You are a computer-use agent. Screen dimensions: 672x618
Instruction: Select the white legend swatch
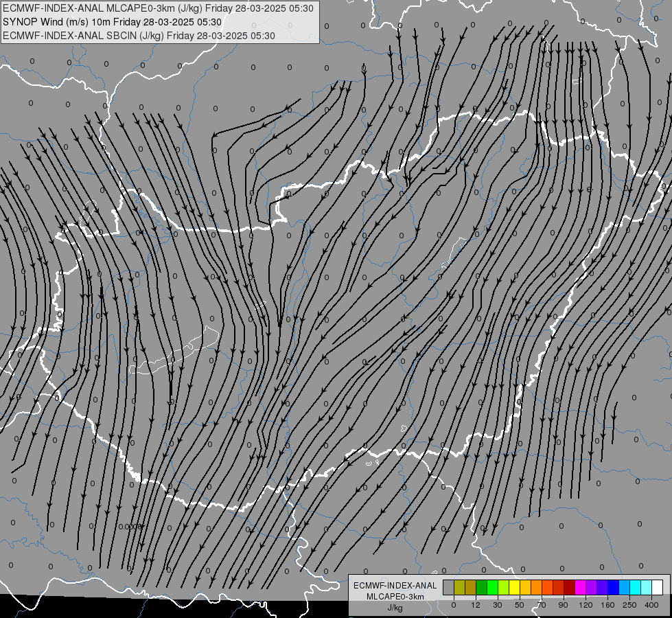tap(658, 588)
